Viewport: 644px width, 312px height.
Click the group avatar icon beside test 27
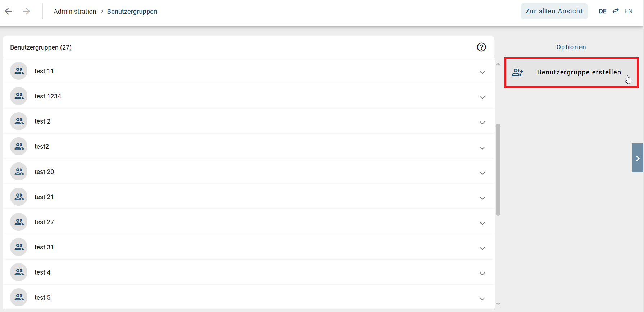coord(19,222)
